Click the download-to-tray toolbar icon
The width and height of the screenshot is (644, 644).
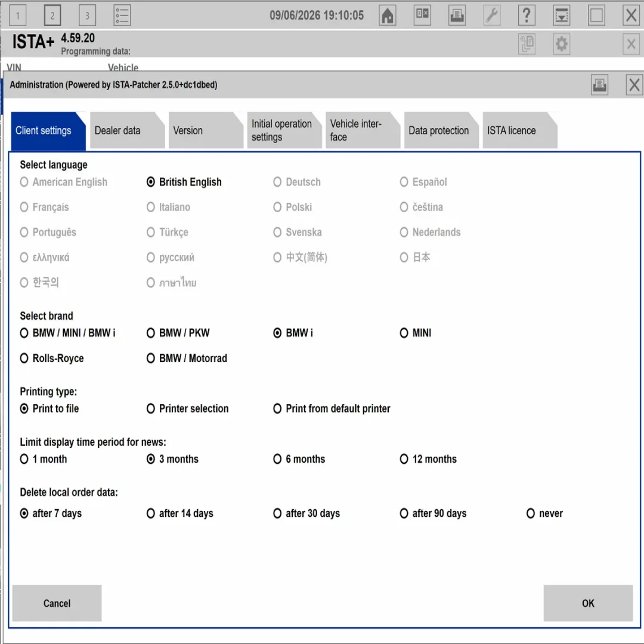562,16
